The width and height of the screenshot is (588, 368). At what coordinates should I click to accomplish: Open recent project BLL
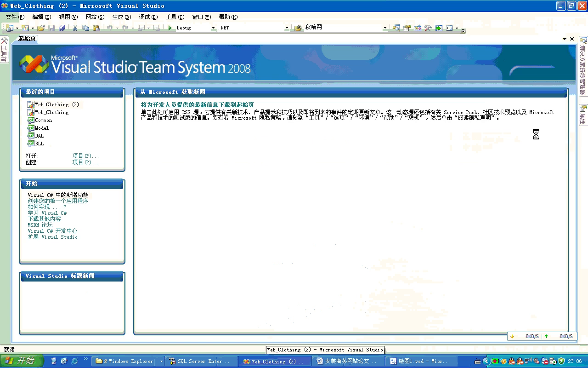(40, 144)
